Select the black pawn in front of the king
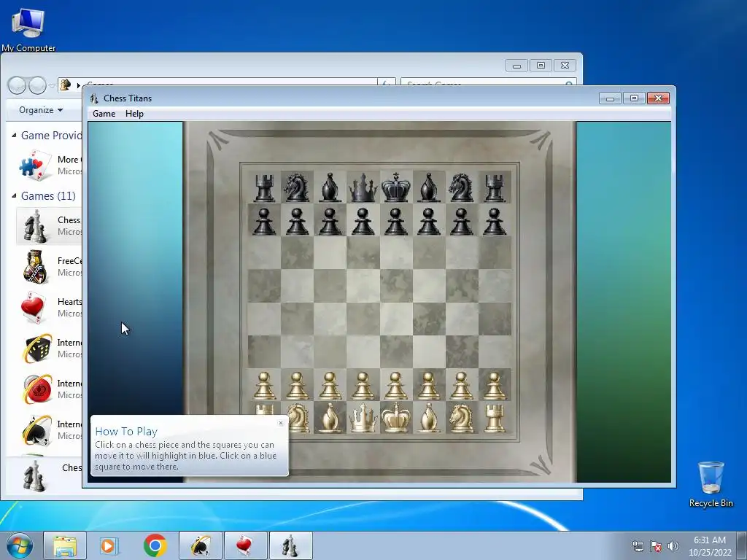This screenshot has height=560, width=747. [395, 222]
